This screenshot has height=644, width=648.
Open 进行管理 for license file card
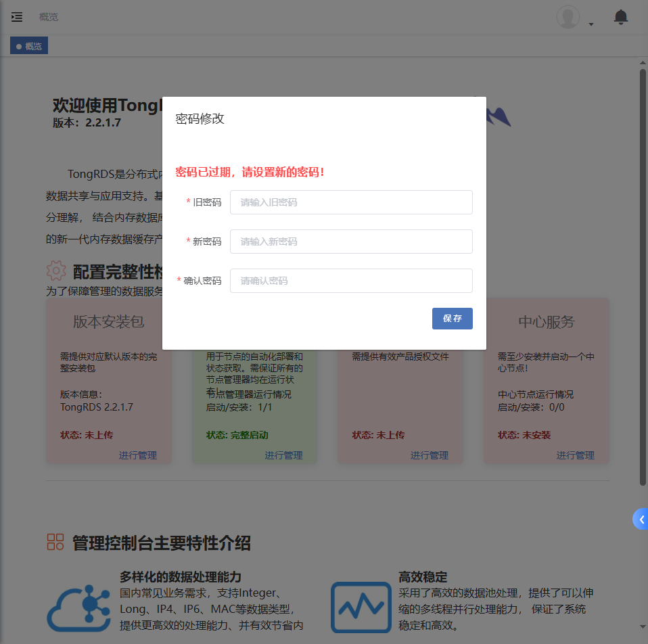[x=430, y=455]
